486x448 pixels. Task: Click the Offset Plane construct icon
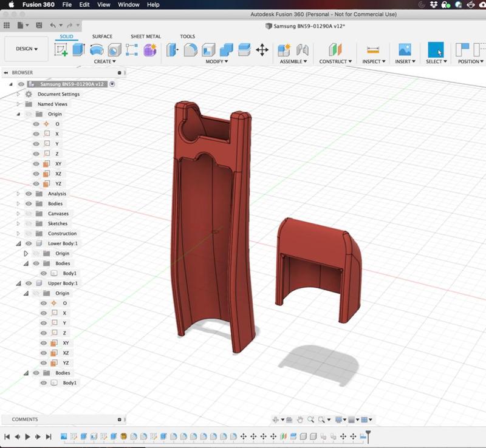tap(335, 50)
